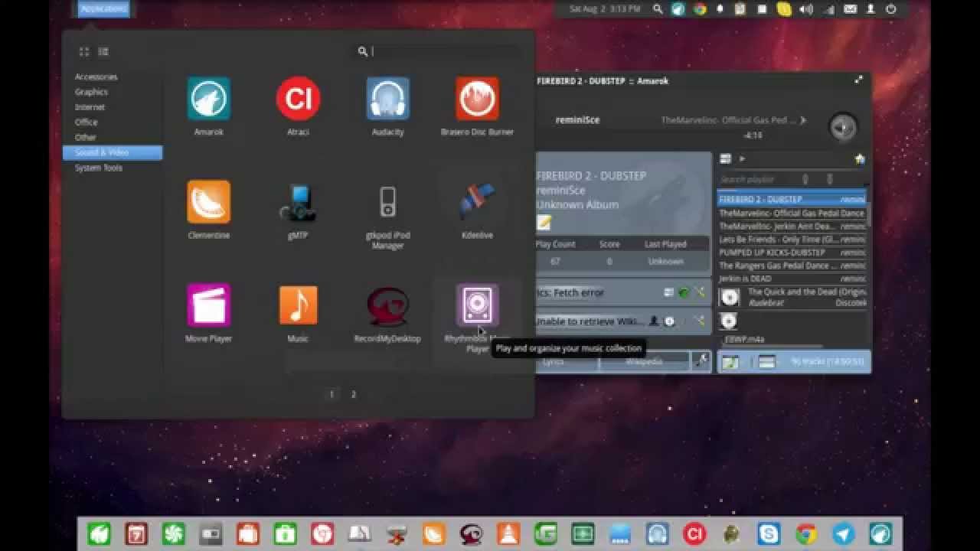Click the Wikipedia applet artist icon
Screen dimensions: 980x551
tap(654, 321)
